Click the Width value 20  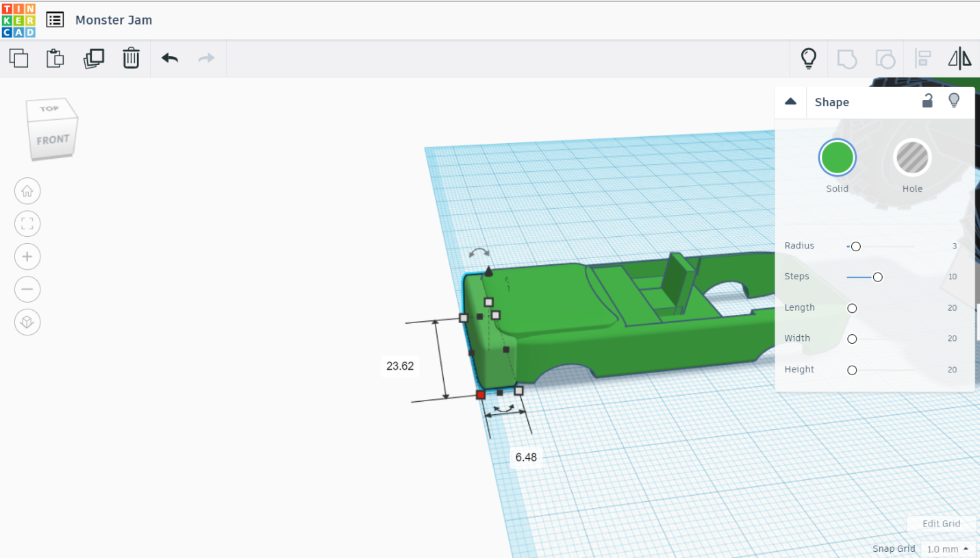coord(953,338)
